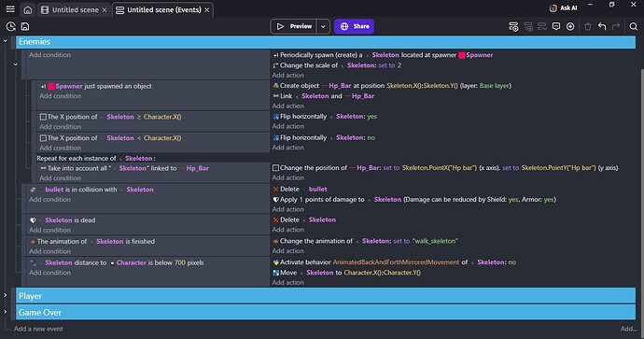Click the Spawner icon in spawn action
644x339 pixels.
pos(462,55)
